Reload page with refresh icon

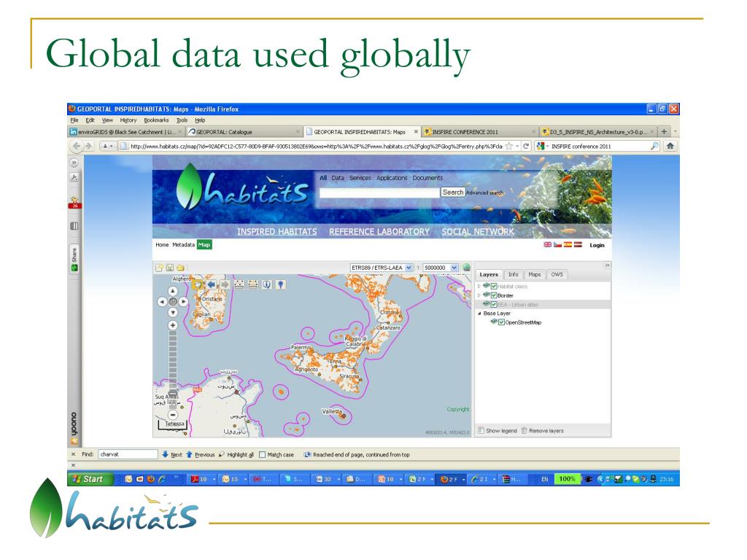coord(526,146)
